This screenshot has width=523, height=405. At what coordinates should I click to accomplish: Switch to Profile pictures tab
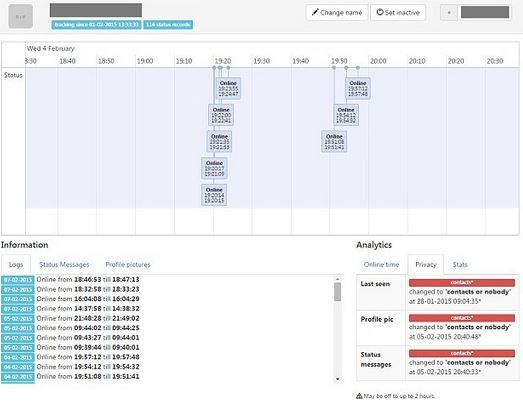coord(128,265)
